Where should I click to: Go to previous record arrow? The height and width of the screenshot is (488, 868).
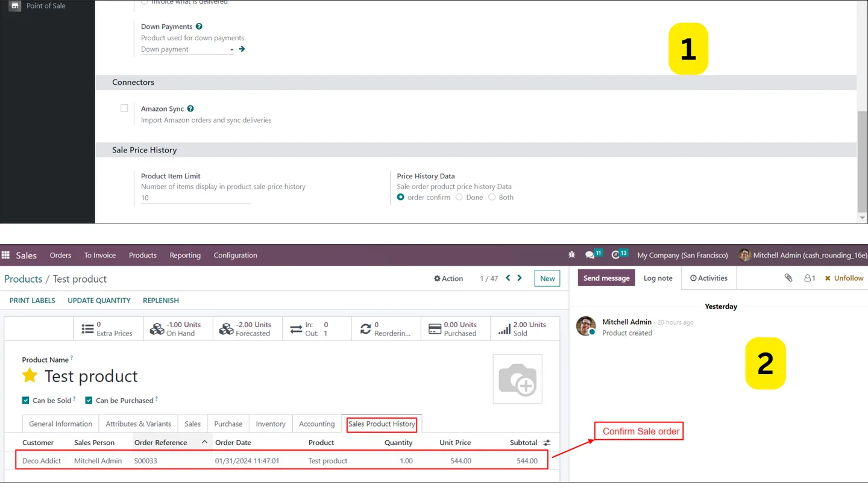coord(508,278)
